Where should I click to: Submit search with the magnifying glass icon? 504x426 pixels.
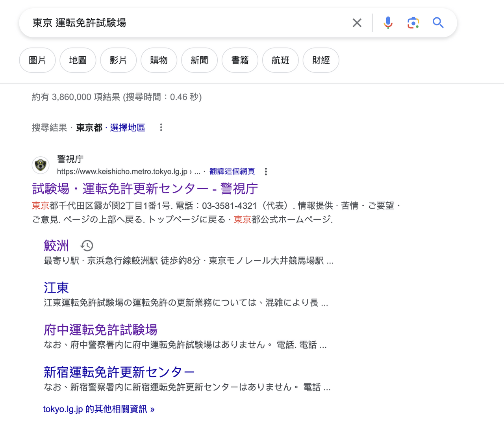(438, 23)
